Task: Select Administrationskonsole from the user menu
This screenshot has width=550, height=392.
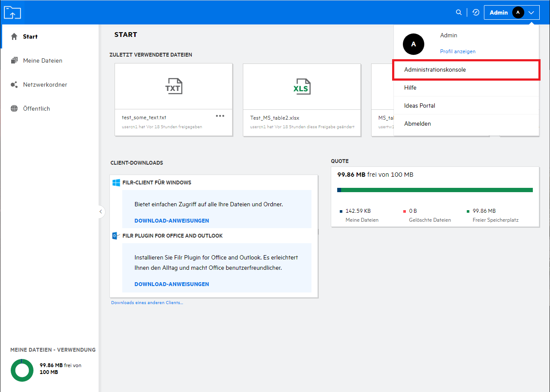Action: [435, 69]
